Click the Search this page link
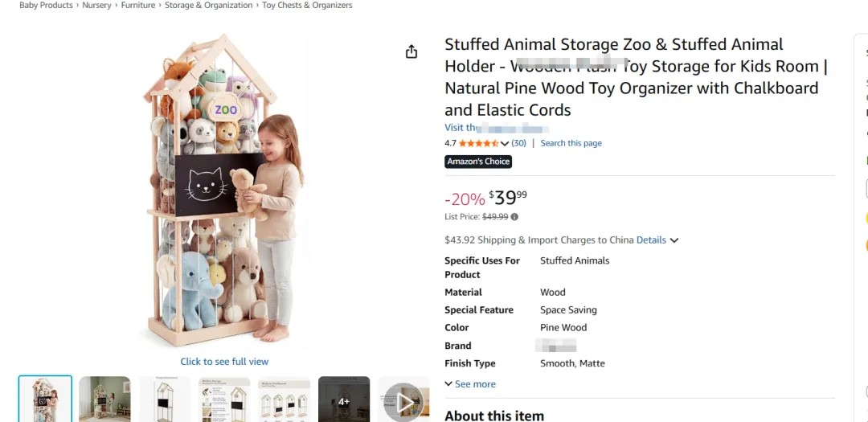 [571, 144]
